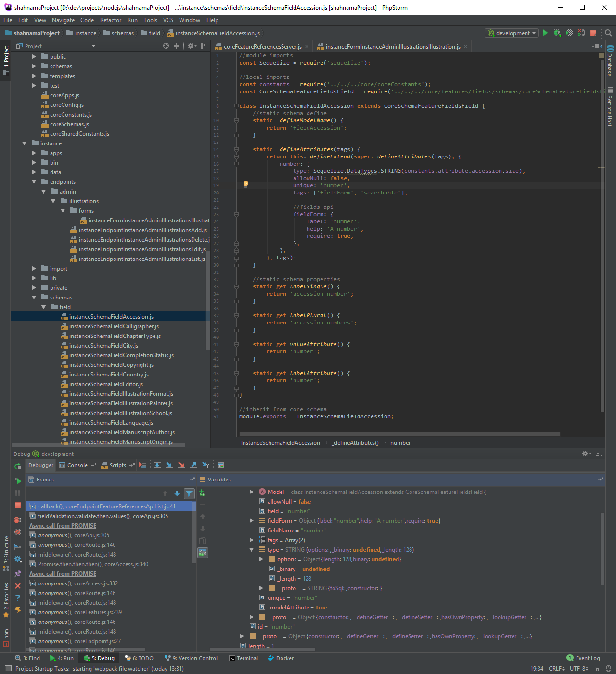Screen dimensions: 616x674
Task: Expand the fieldForm variable in the Variables panel
Action: point(252,520)
